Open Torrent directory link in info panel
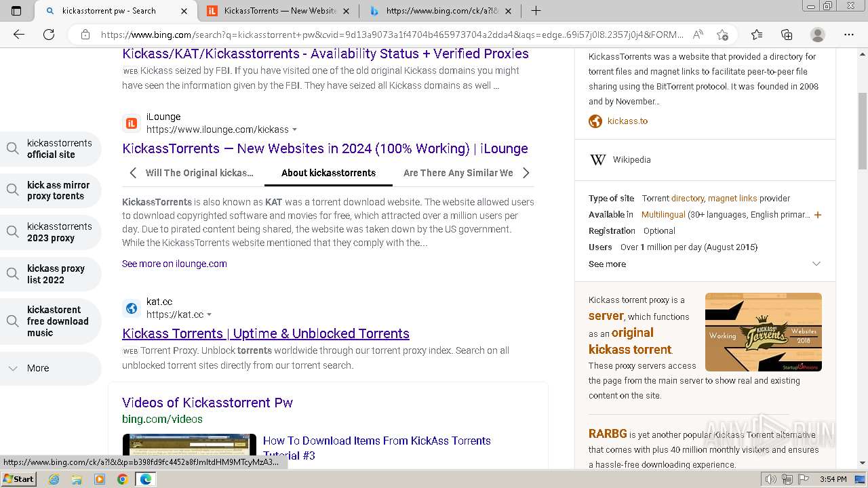Image resolution: width=868 pixels, height=488 pixels. [688, 199]
